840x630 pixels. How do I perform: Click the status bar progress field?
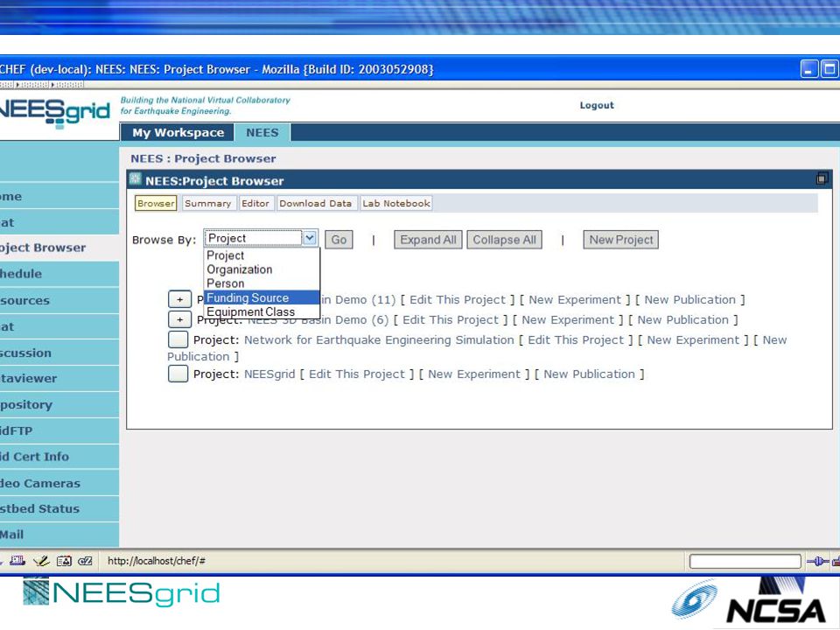(x=745, y=562)
